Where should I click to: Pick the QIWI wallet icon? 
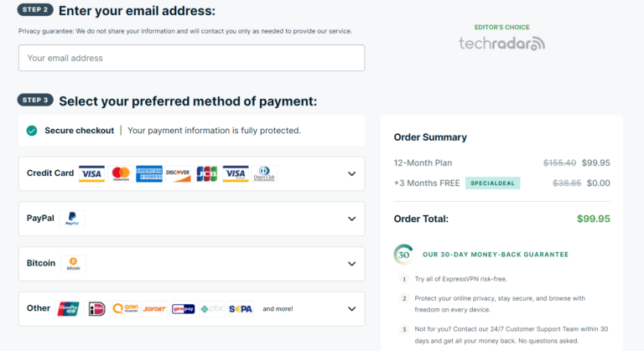(126, 309)
